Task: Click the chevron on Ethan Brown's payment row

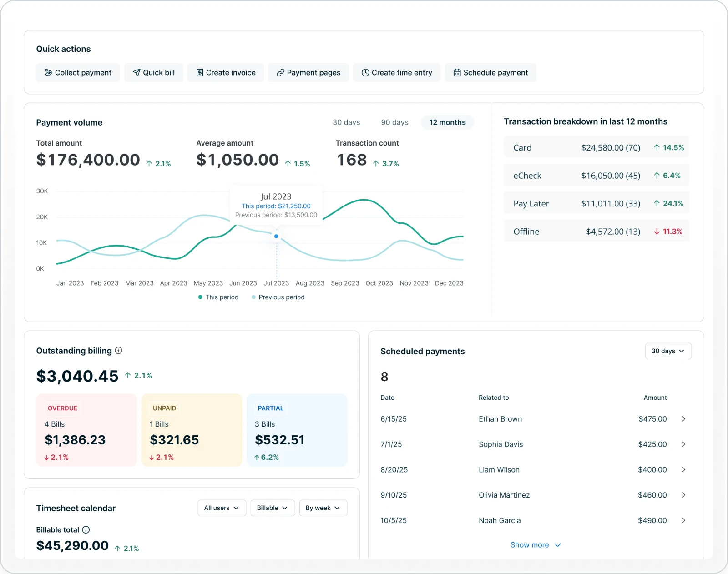Action: [x=684, y=419]
